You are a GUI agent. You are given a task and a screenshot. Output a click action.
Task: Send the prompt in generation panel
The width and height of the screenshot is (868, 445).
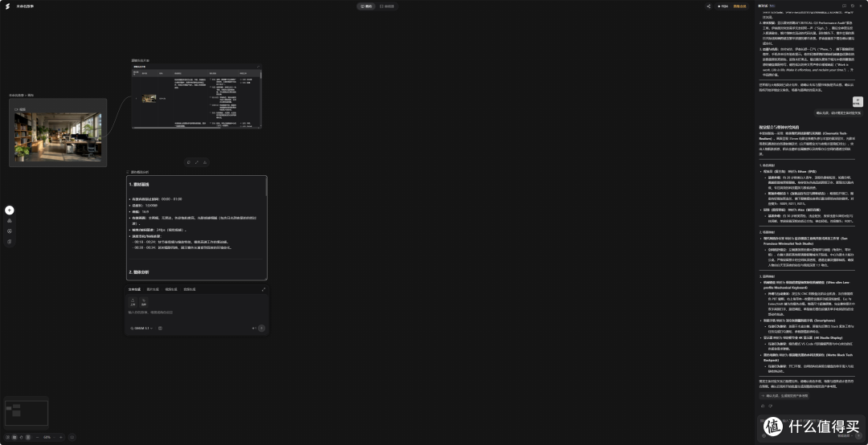[x=261, y=329]
